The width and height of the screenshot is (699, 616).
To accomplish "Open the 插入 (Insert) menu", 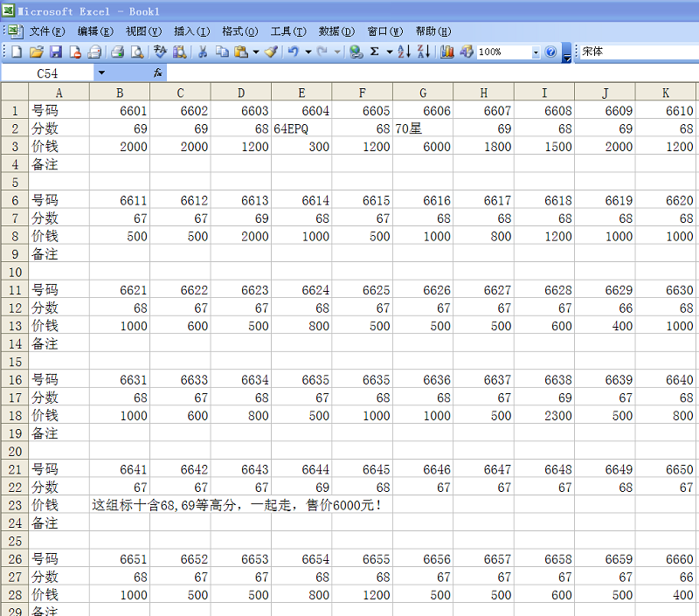I will [x=191, y=31].
